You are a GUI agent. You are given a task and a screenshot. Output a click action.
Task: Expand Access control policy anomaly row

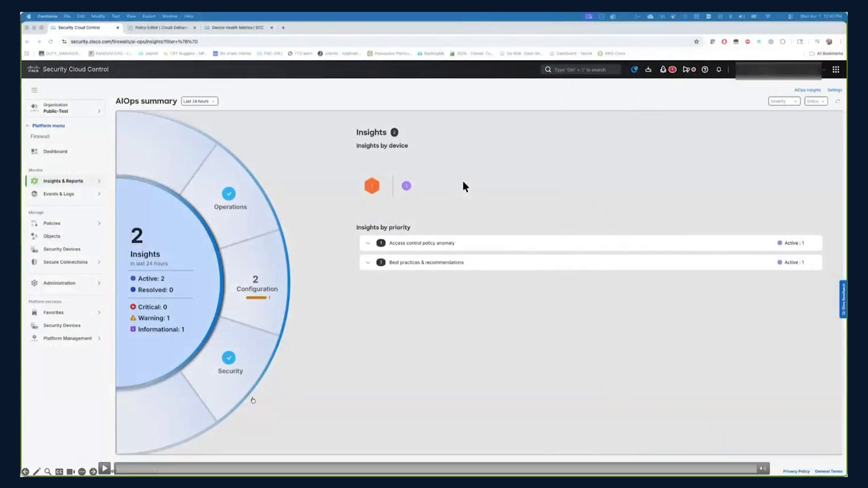pos(368,243)
